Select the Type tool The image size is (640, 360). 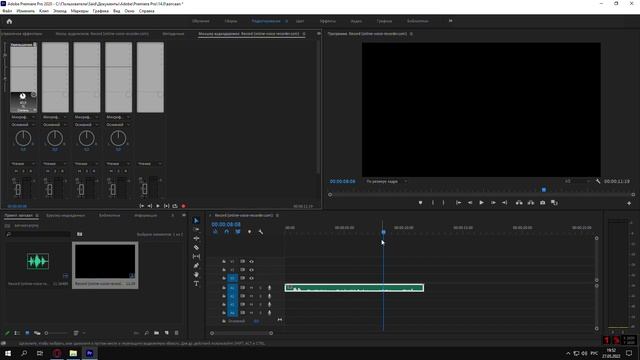[196, 284]
